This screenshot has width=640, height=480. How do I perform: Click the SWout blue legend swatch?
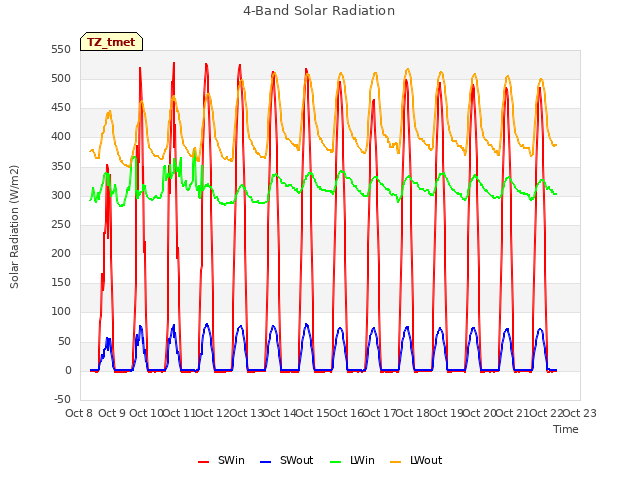click(x=265, y=462)
